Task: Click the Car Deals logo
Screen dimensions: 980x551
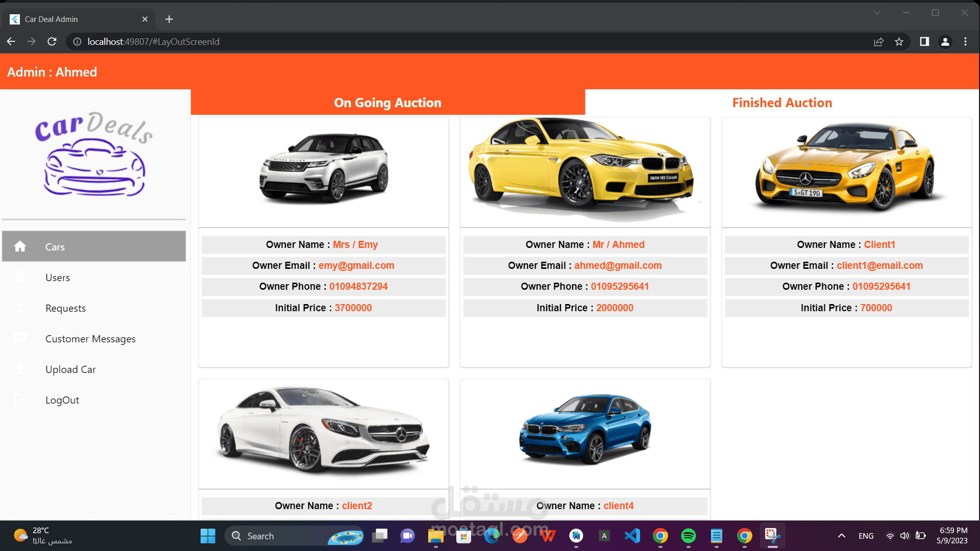Action: (x=94, y=154)
